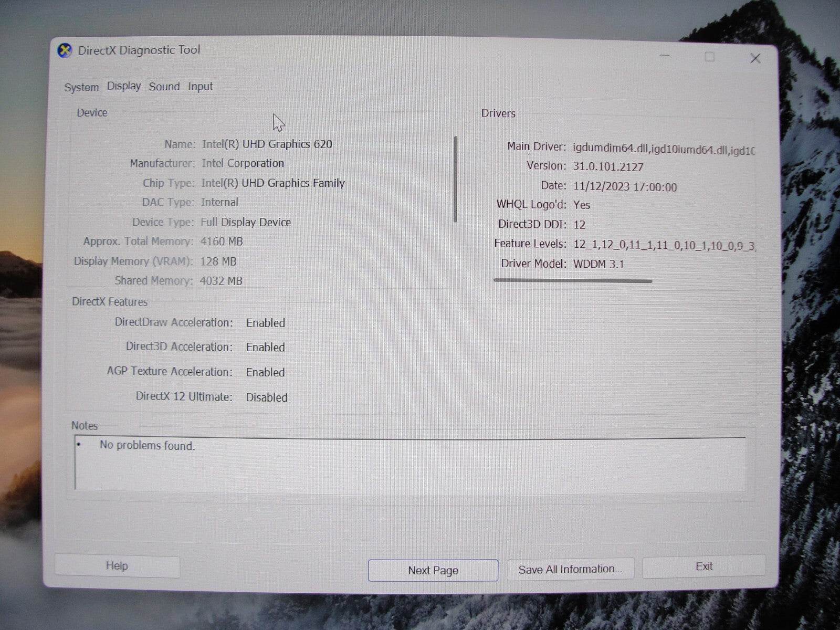
Task: Click Save All Information button
Action: pos(570,569)
